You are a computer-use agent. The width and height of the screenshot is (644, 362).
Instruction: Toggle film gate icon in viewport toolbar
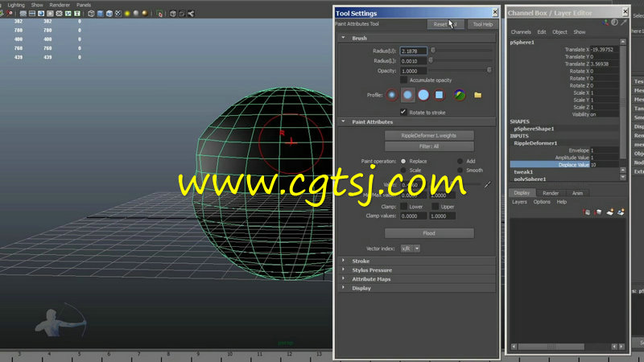click(x=32, y=14)
